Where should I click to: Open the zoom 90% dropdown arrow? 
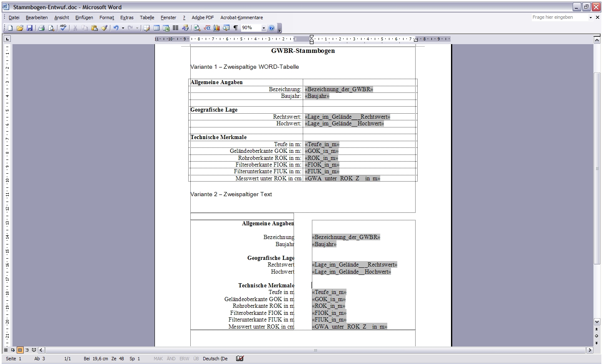[x=264, y=28]
